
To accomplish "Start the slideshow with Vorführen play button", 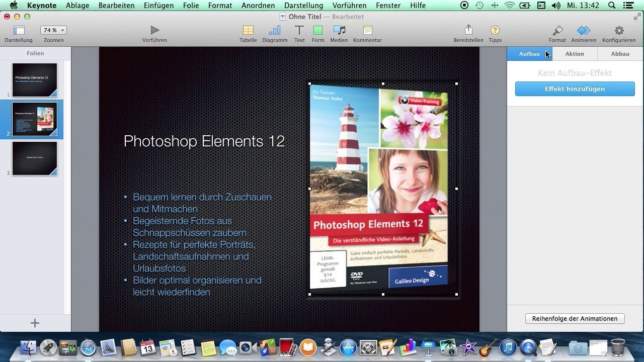I will pyautogui.click(x=155, y=30).
